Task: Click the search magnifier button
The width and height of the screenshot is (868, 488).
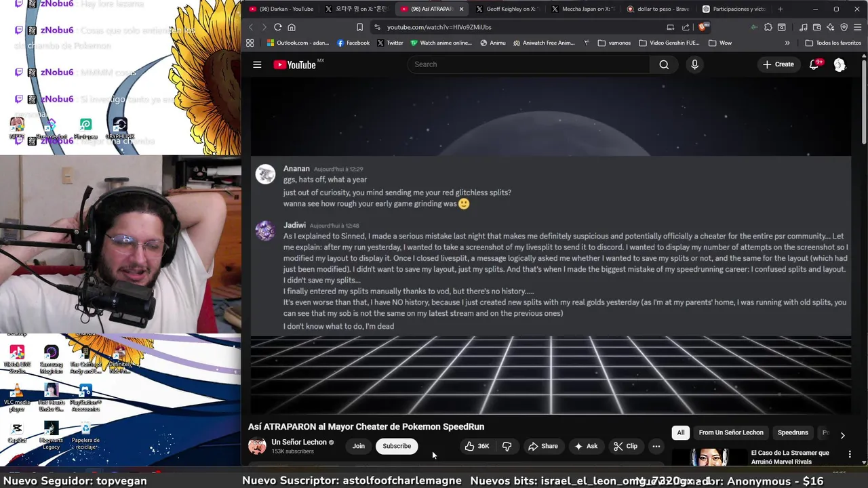Action: click(x=664, y=64)
